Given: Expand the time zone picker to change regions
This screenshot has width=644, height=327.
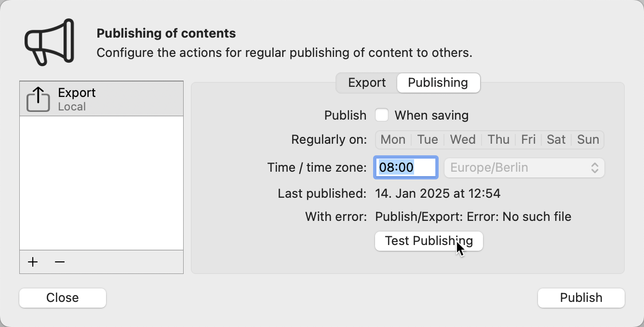Looking at the screenshot, I should pyautogui.click(x=524, y=167).
